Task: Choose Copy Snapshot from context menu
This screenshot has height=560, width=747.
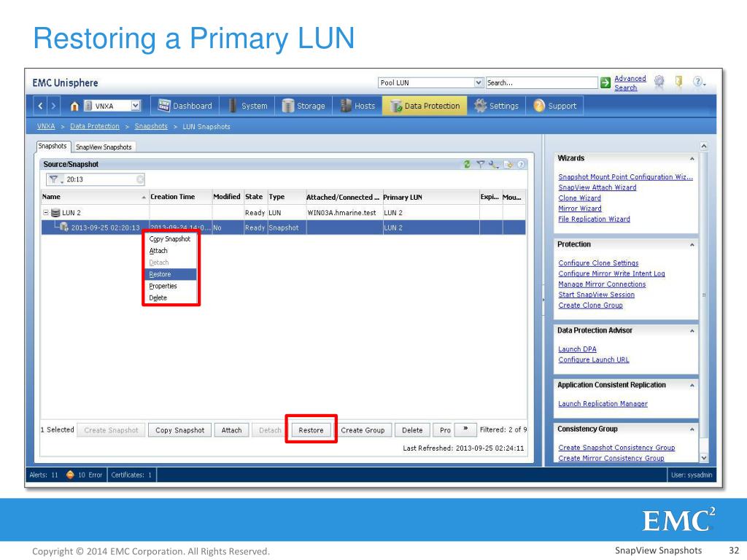Action: (171, 238)
